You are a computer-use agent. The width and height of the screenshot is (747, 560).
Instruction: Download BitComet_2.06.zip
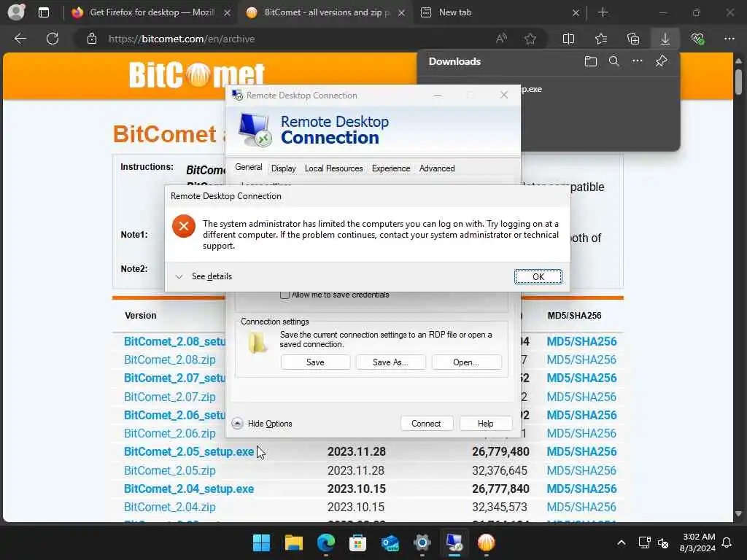(169, 433)
